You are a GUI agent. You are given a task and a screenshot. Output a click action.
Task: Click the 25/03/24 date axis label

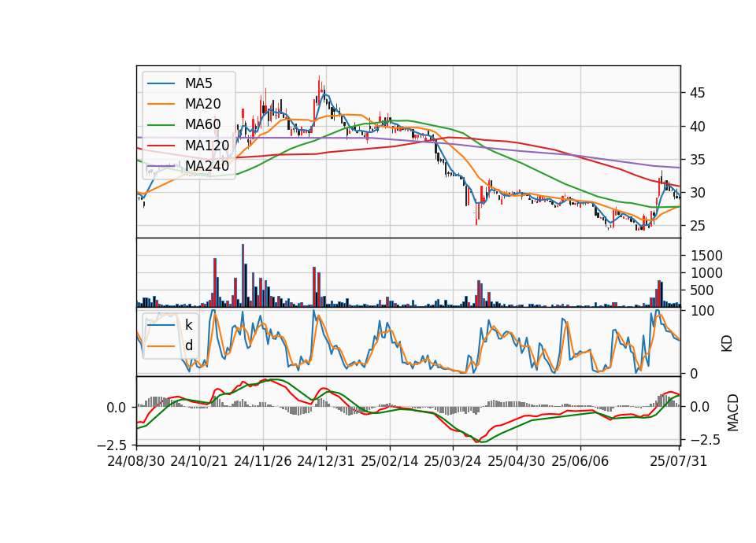tap(453, 461)
